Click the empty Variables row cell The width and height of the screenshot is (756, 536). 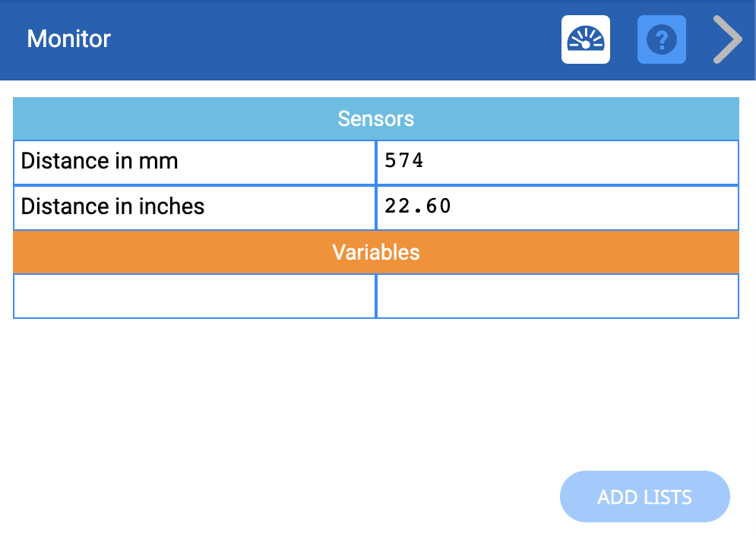[194, 296]
